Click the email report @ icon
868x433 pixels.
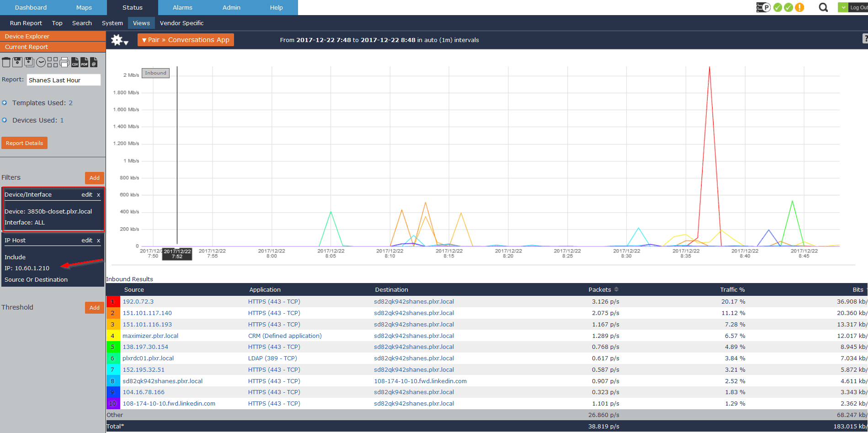pyautogui.click(x=94, y=62)
